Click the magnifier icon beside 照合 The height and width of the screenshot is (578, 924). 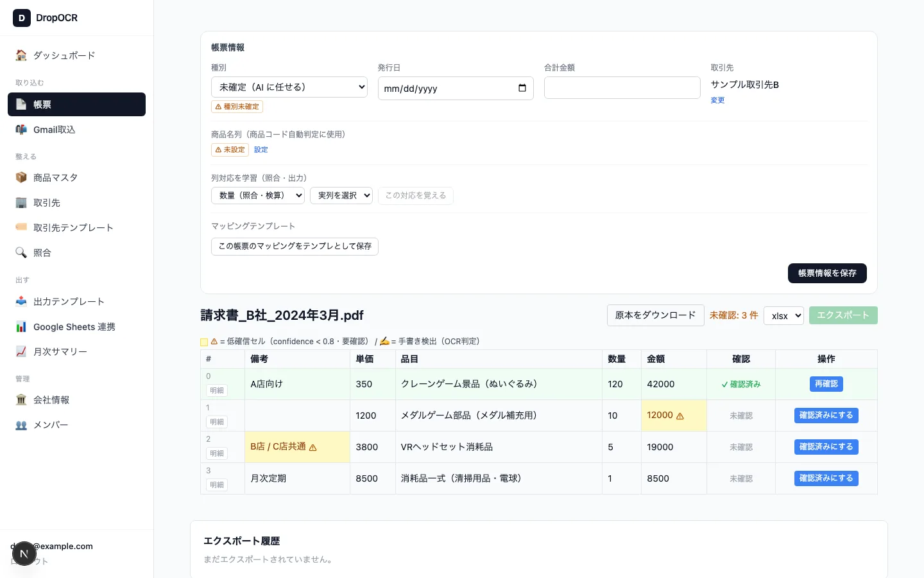point(21,252)
